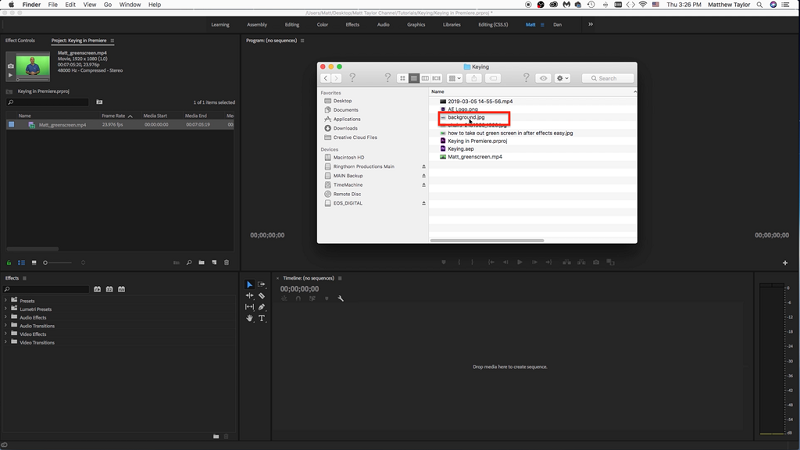Open Macintosh HD in Finder sidebar
Viewport: 800px width, 450px height.
coord(348,157)
